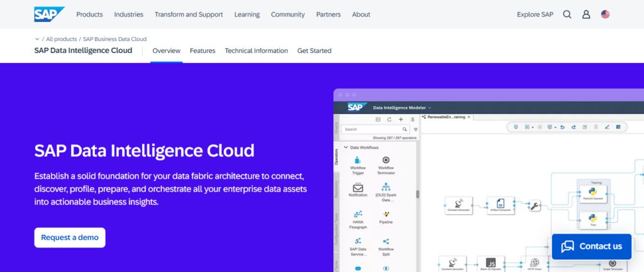Click the delete trash icon in the graph toolbar
Image resolution: width=644 pixels, height=272 pixels.
point(596,127)
